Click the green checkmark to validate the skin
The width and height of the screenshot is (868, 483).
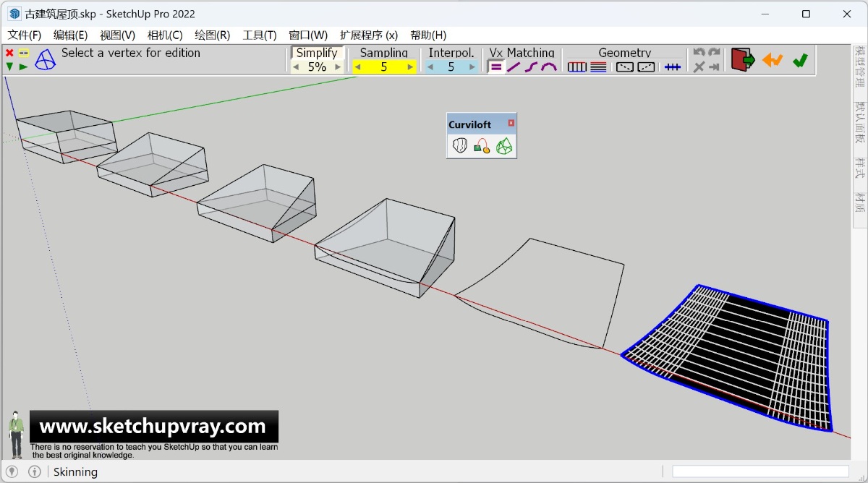pyautogui.click(x=800, y=61)
